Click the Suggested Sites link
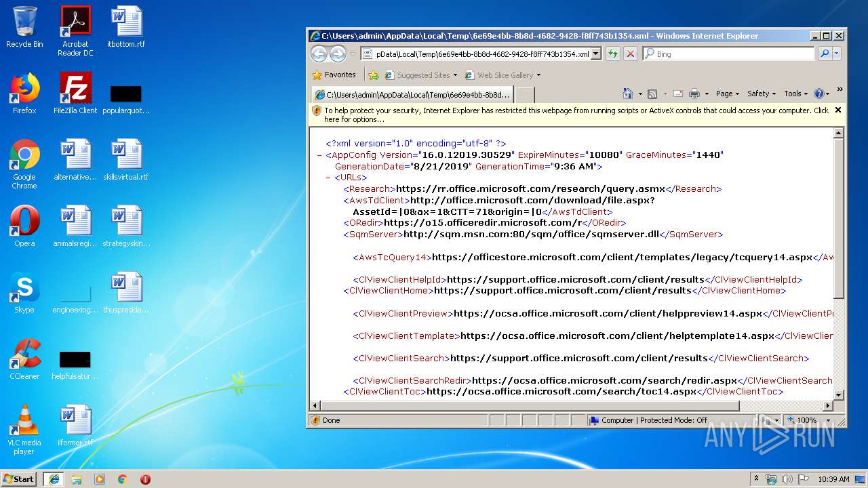 pyautogui.click(x=417, y=75)
